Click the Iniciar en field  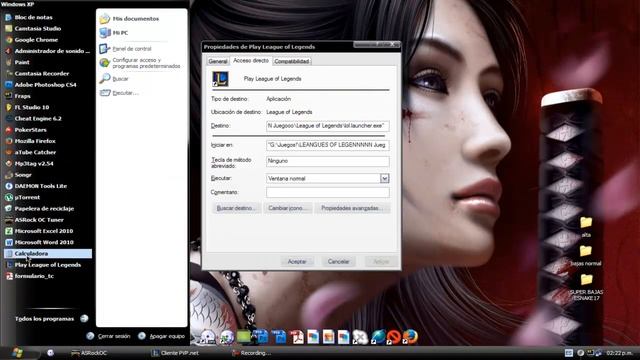328,145
